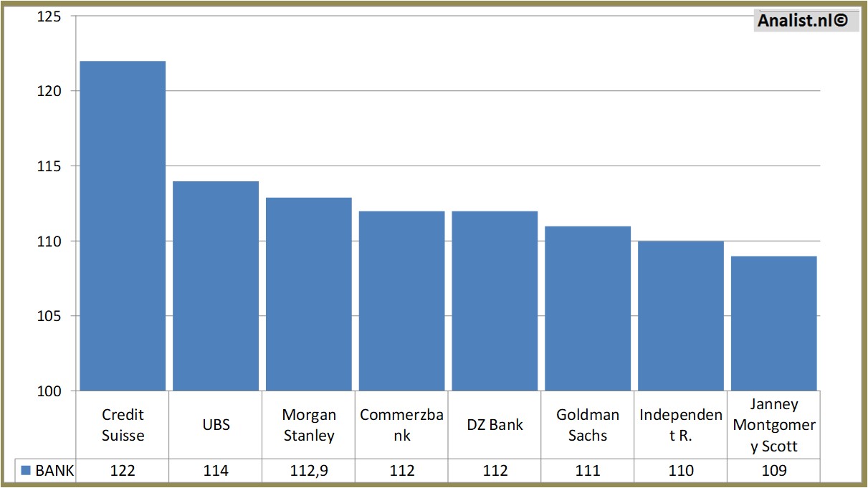Click the 110 y-axis tick label
Viewport: 868px width, 488px height.
click(49, 241)
